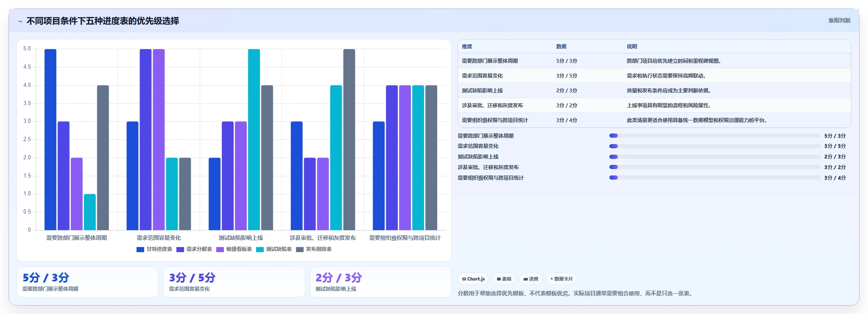Toggle the 甘特进度表 legend swatch
This screenshot has width=868, height=314.
140,250
